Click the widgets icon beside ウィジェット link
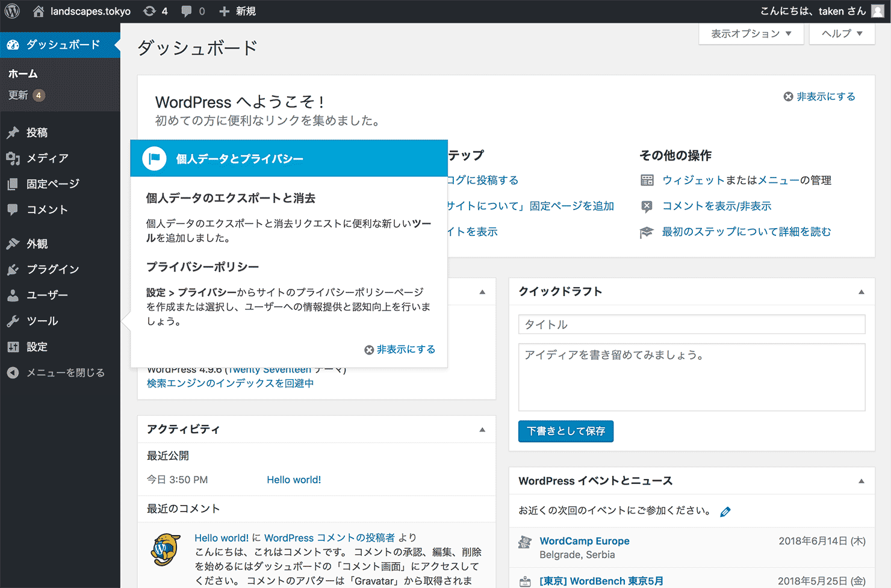 (x=647, y=180)
